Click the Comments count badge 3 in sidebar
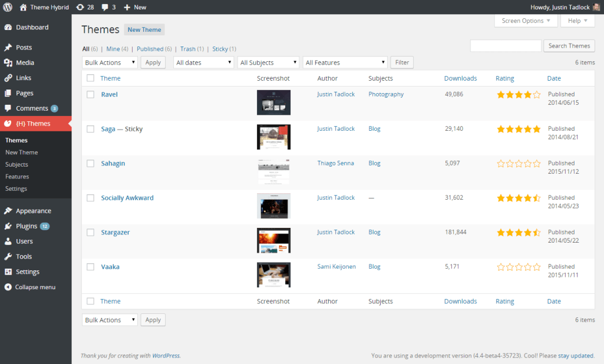 [54, 108]
